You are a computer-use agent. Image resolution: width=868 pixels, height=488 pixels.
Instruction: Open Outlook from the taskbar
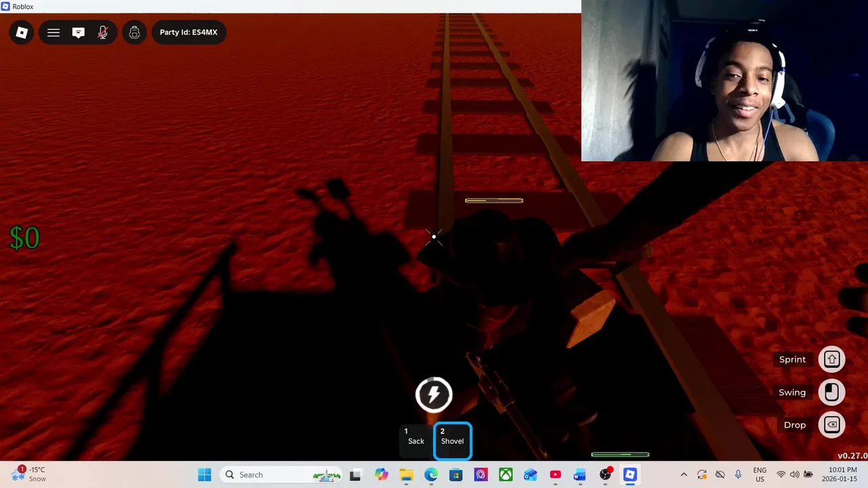[530, 475]
